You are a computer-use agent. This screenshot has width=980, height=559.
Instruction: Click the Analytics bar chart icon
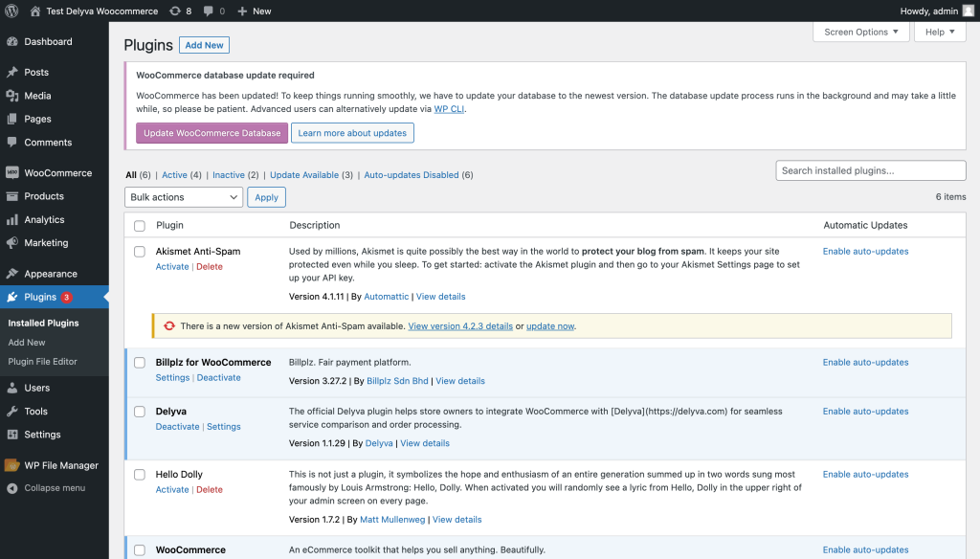click(11, 219)
